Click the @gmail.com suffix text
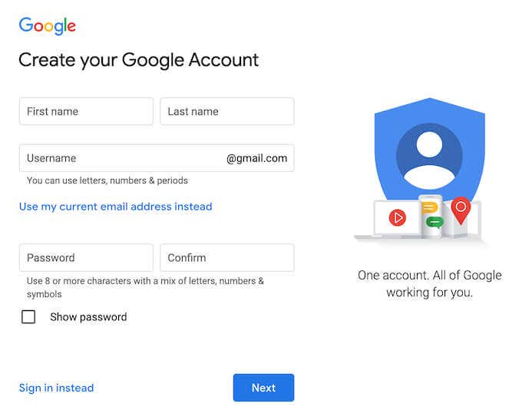Image resolution: width=522 pixels, height=420 pixels. pyautogui.click(x=256, y=158)
